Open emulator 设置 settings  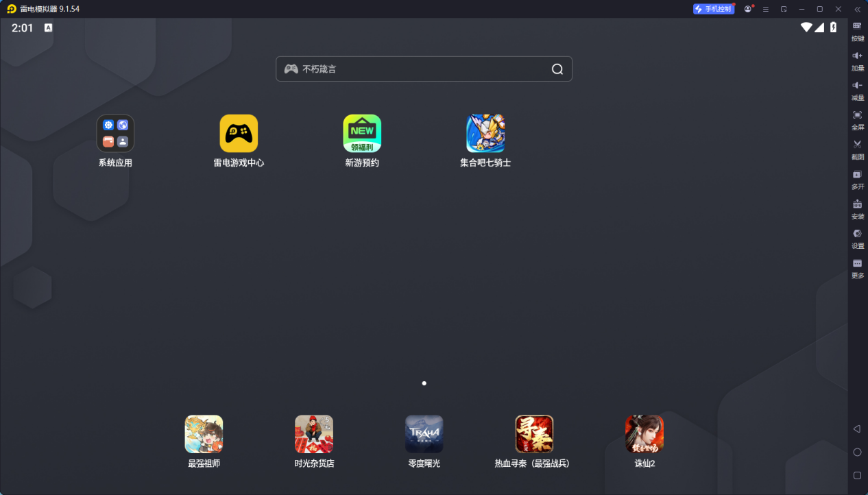[857, 238]
